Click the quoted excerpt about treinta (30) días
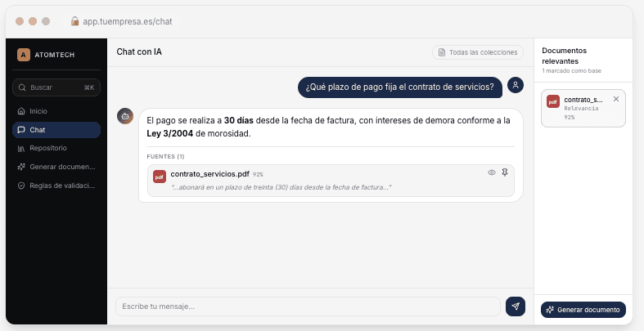 click(281, 187)
